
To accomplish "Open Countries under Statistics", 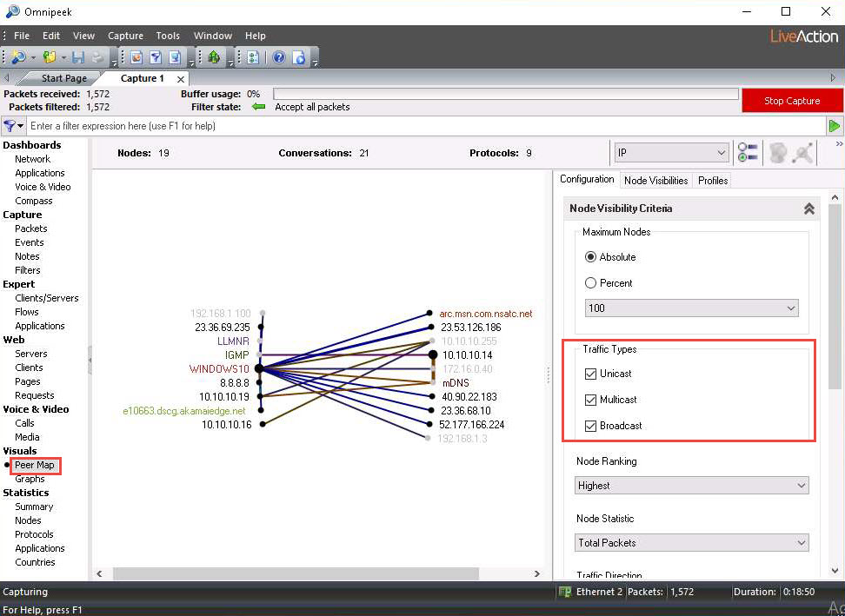I will tap(35, 562).
